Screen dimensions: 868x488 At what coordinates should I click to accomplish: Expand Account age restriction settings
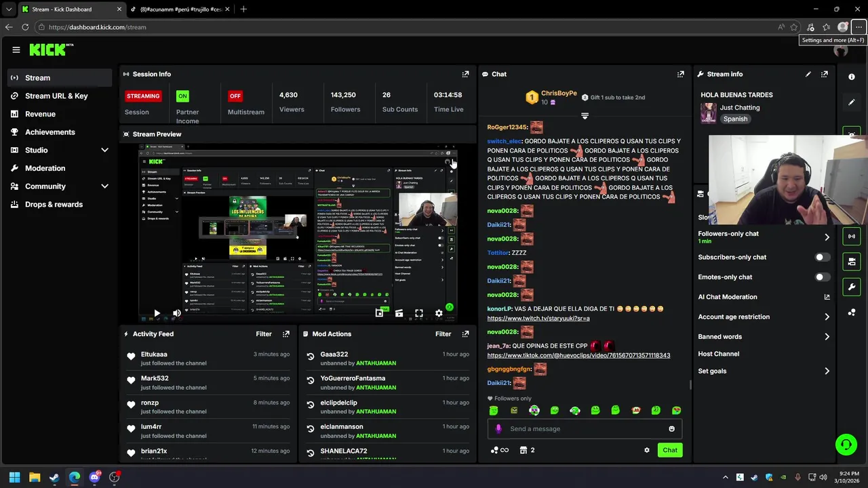pos(827,317)
